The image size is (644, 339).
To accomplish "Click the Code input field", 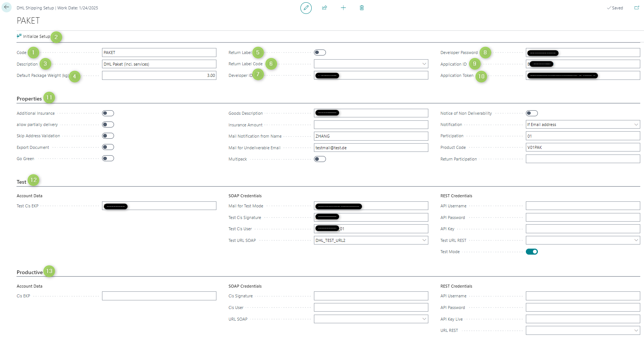I will click(x=159, y=52).
